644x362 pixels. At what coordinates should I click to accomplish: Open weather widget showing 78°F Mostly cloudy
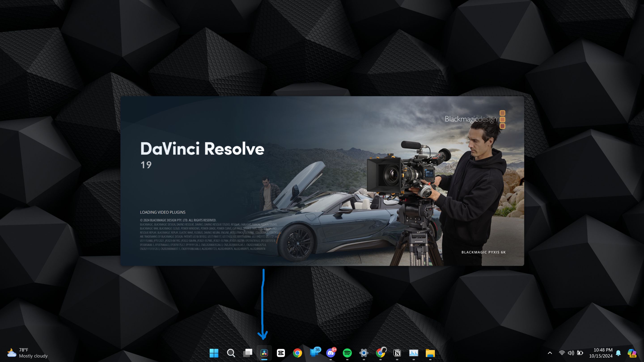tap(27, 353)
